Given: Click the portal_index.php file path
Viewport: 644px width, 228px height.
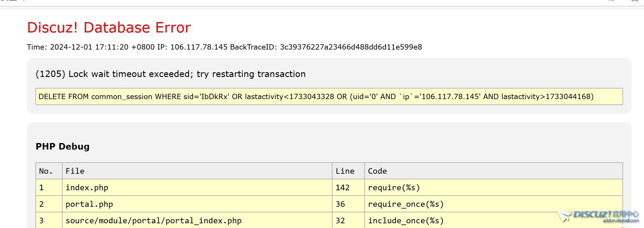Looking at the screenshot, I should [x=154, y=221].
